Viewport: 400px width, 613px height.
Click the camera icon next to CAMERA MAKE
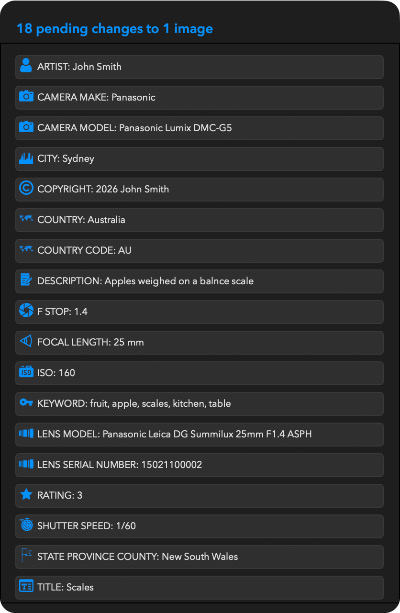pyautogui.click(x=26, y=96)
